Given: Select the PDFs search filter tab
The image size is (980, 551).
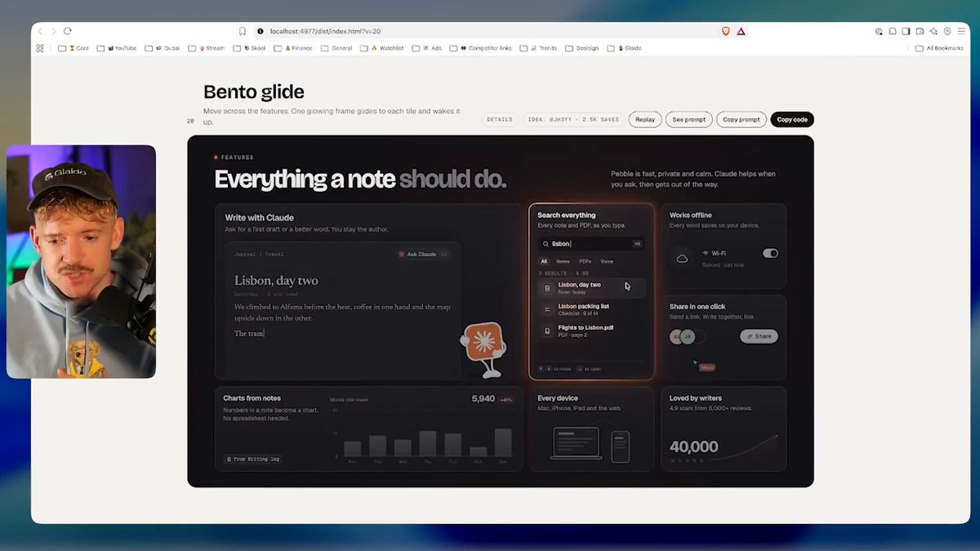Looking at the screenshot, I should click(585, 261).
